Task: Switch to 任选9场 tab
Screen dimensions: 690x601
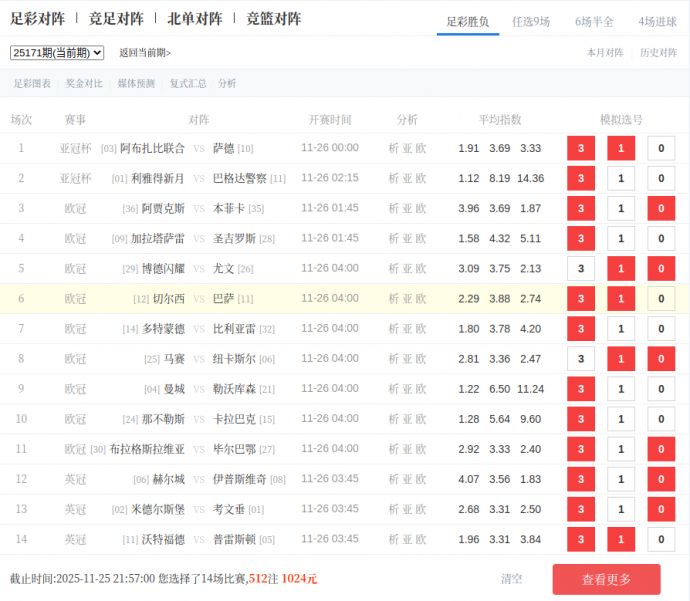Action: [x=531, y=21]
